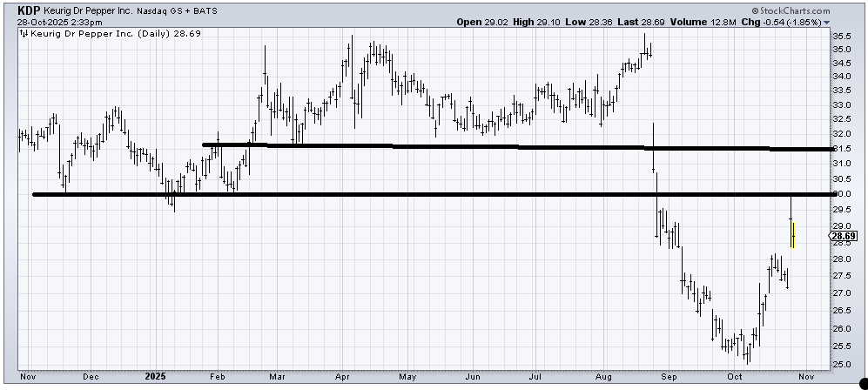Click the Jul month label on time axis

(537, 378)
